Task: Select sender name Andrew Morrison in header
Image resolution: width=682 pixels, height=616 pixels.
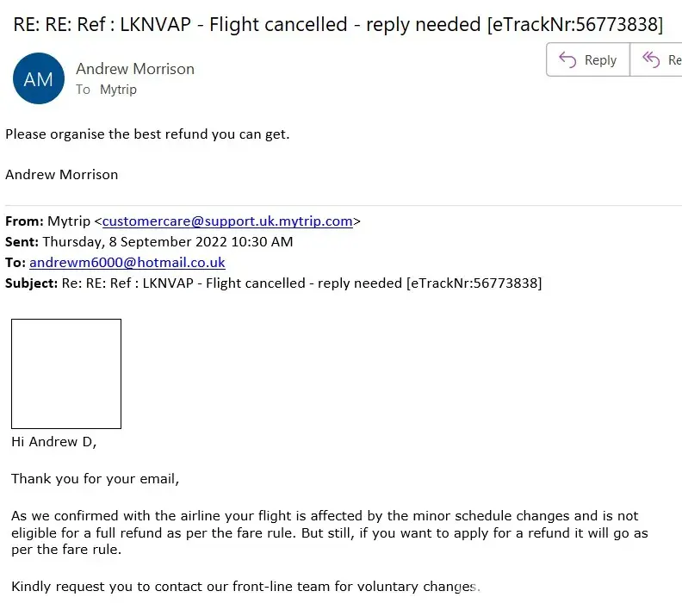Action: pos(135,69)
